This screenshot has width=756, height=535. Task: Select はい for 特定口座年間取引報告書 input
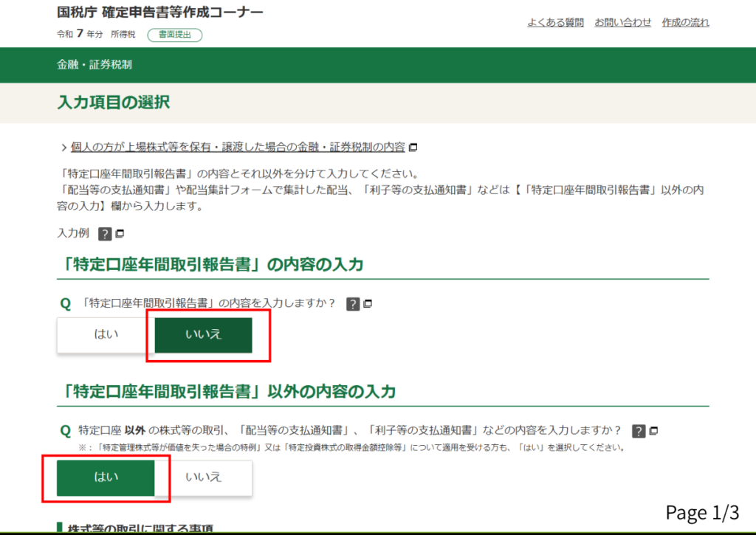(x=106, y=335)
